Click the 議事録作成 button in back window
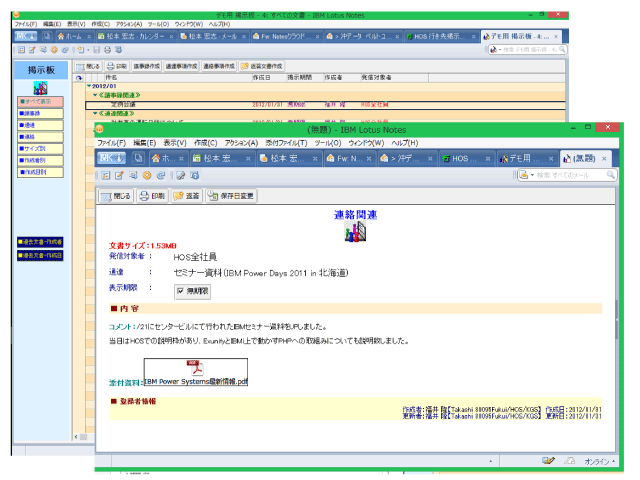This screenshot has width=640, height=480. [147, 66]
